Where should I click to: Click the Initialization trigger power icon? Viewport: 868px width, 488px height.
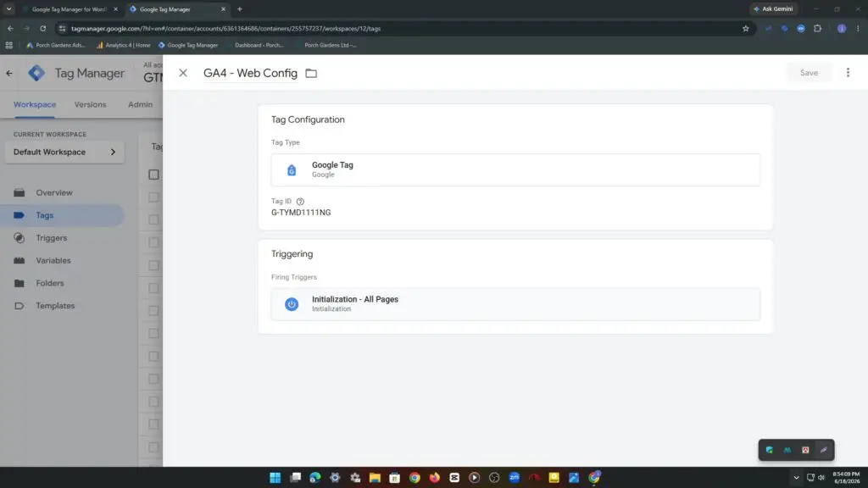(292, 304)
